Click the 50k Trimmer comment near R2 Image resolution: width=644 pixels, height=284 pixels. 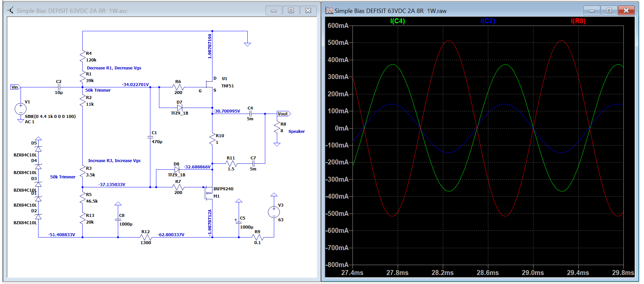pos(98,90)
